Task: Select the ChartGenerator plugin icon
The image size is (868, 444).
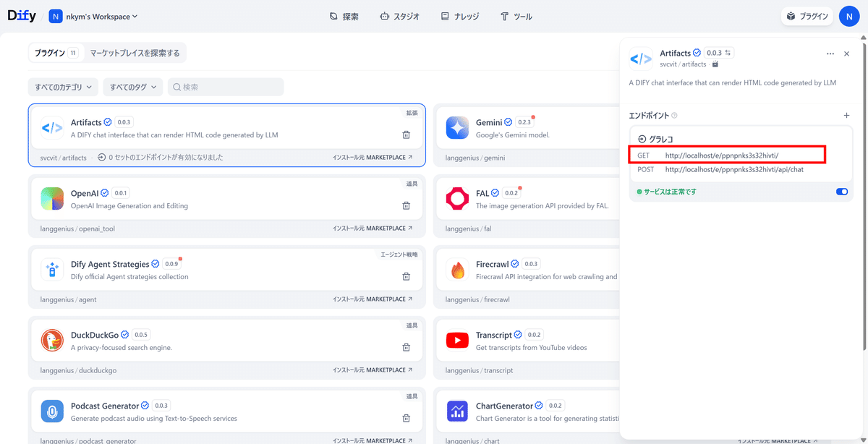Action: point(456,411)
